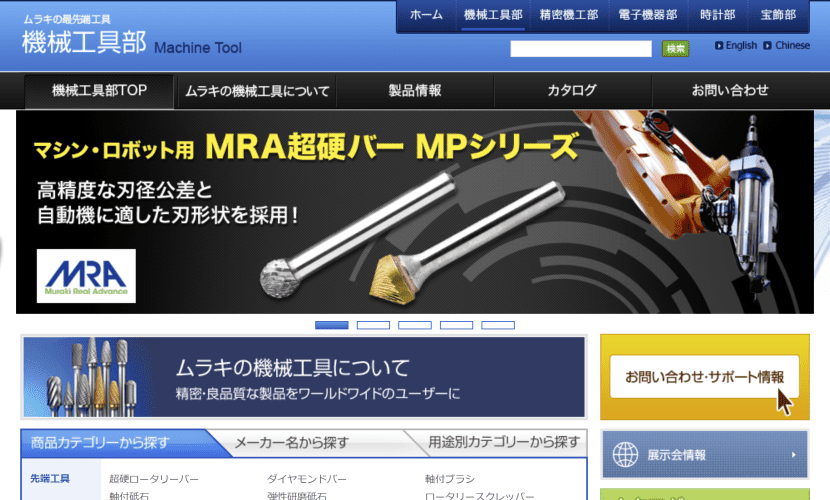This screenshot has width=830, height=500.
Task: Open ムラキの機械工具について nav item
Action: tap(257, 90)
